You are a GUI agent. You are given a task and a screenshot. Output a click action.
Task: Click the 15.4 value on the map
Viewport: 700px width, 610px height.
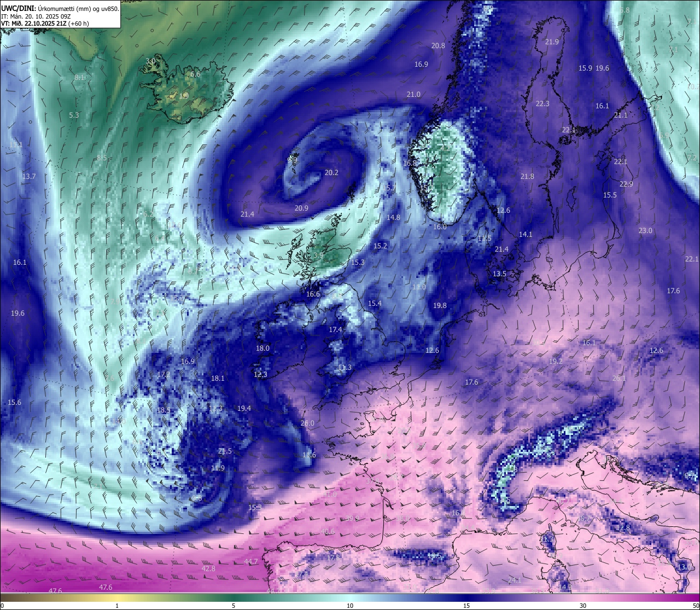point(375,303)
